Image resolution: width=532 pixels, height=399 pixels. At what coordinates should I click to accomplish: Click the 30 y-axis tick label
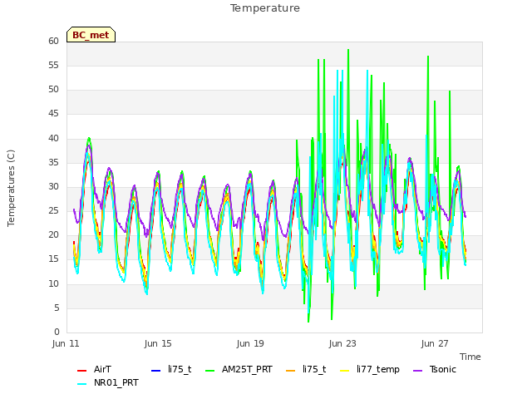(53, 186)
